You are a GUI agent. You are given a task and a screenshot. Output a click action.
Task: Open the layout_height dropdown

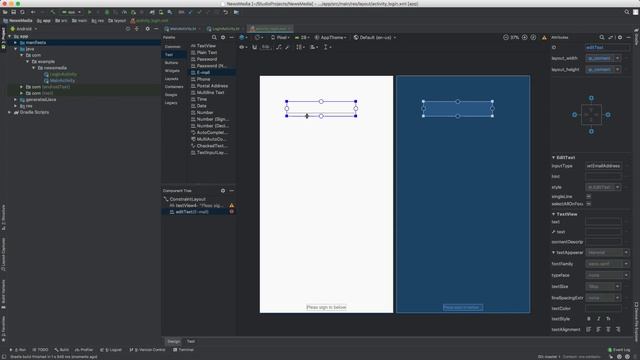pyautogui.click(x=617, y=69)
